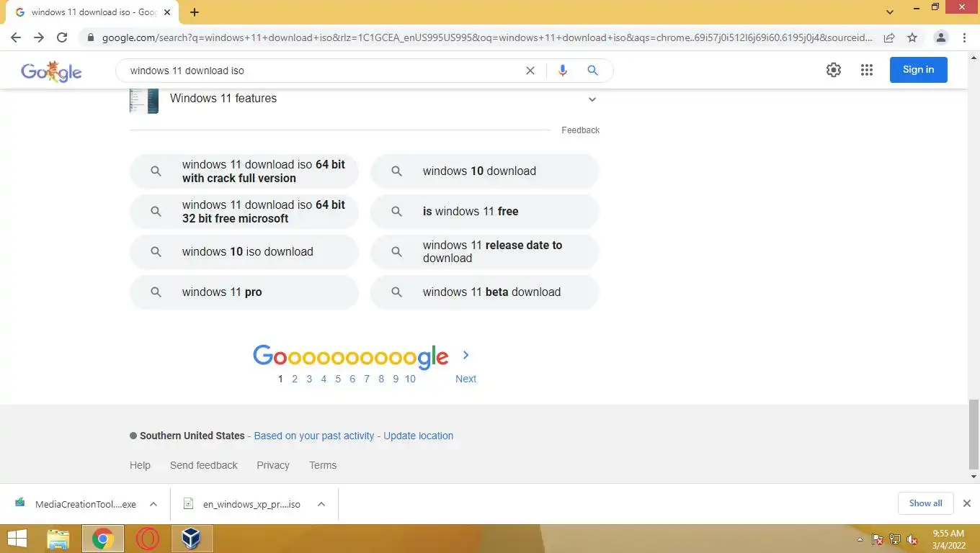Click the Feedback link
The width and height of the screenshot is (980, 553).
pyautogui.click(x=580, y=130)
